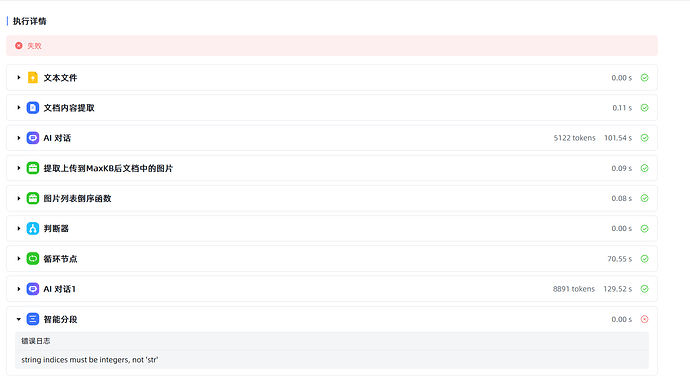The image size is (690, 387).
Task: Click the 文档内容提取 step title
Action: click(x=69, y=108)
